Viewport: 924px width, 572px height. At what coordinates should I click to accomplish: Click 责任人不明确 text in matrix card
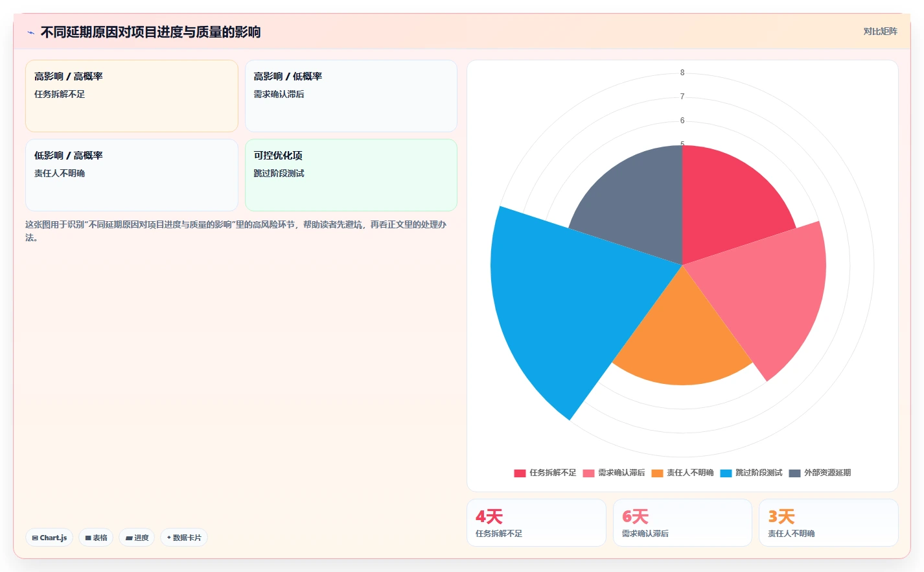[x=60, y=173]
